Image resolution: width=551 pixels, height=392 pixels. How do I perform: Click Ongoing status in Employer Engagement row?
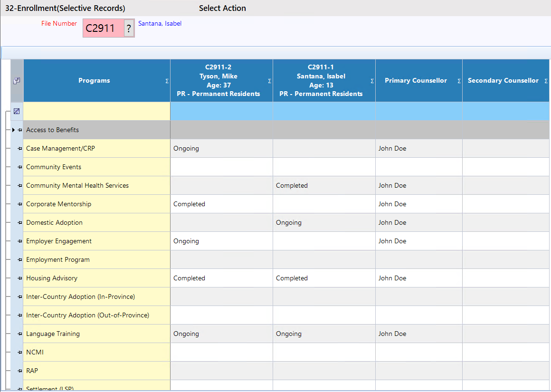186,241
